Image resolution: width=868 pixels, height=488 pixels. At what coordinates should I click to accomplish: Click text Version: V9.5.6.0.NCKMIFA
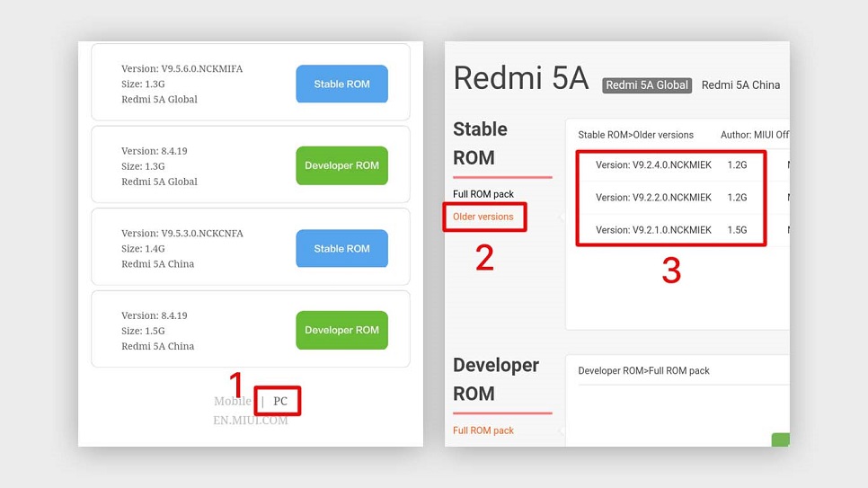tap(182, 68)
